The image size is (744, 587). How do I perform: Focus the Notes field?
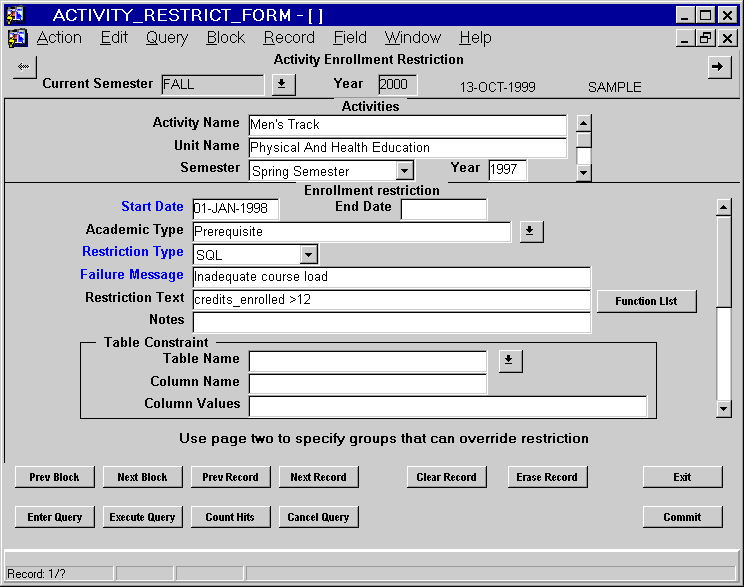392,322
